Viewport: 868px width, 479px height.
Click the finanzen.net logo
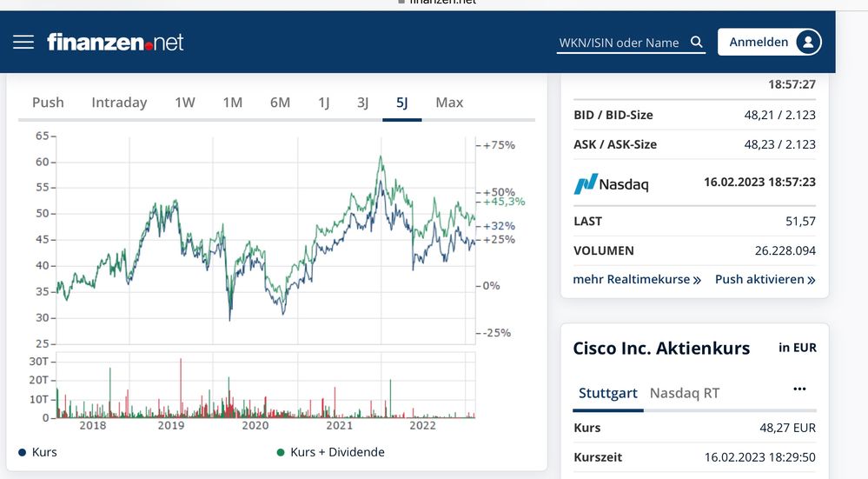[x=116, y=42]
